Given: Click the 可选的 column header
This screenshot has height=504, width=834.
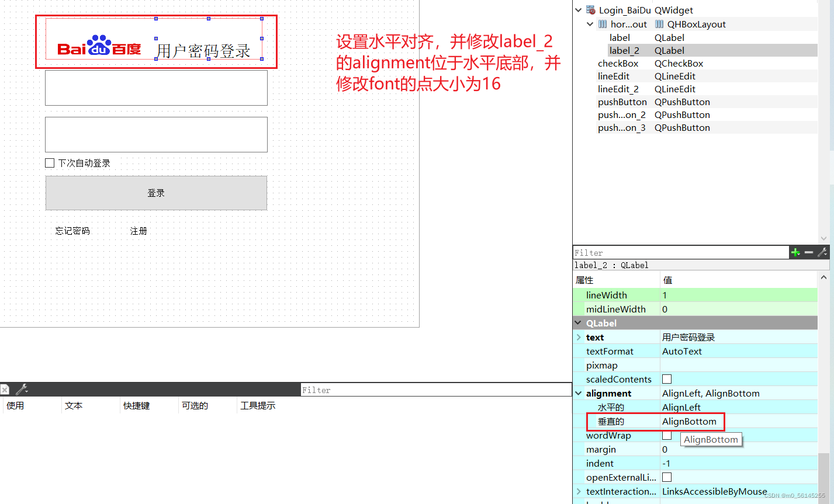Looking at the screenshot, I should (195, 405).
